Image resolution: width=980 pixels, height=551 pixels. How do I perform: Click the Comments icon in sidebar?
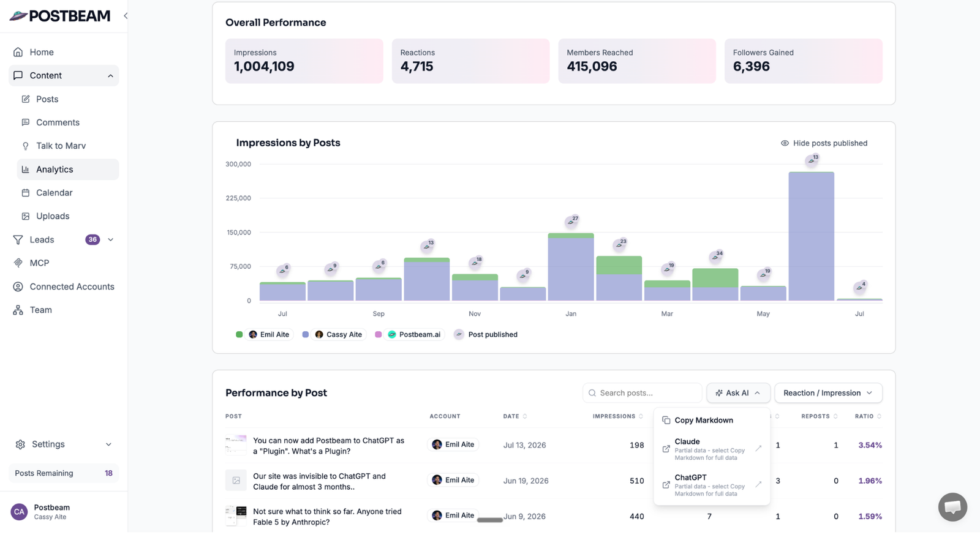coord(26,122)
